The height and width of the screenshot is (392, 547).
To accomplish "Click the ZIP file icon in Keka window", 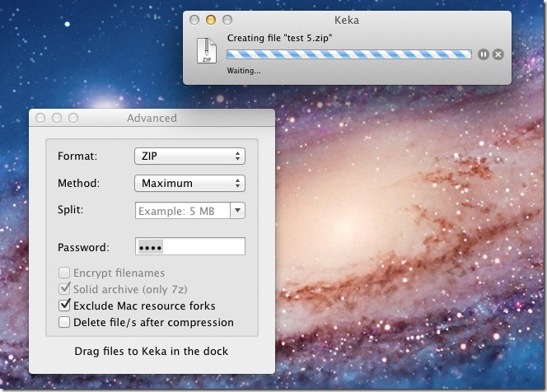I will [x=207, y=50].
